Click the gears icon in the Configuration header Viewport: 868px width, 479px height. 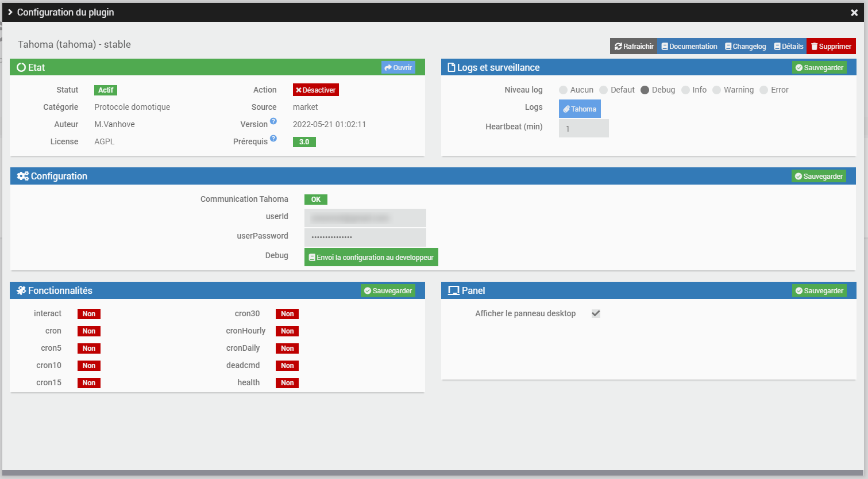click(x=23, y=176)
